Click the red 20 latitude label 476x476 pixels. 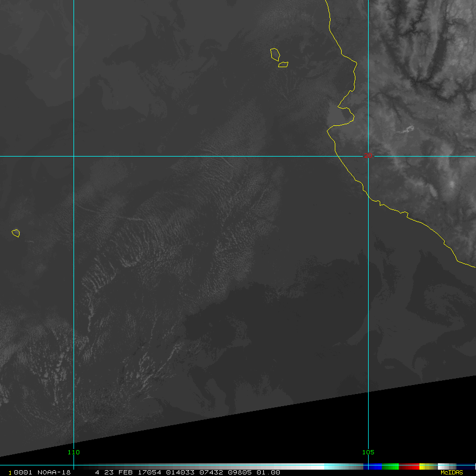(x=368, y=155)
